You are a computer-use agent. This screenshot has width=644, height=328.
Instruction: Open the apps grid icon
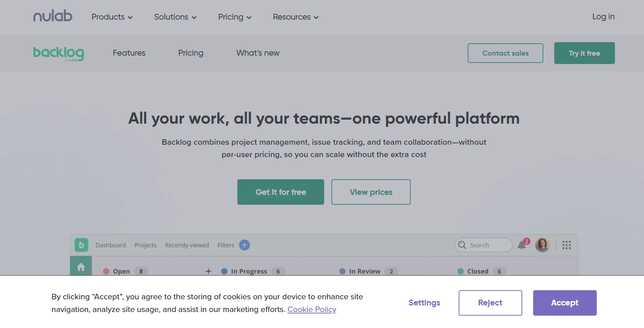click(566, 245)
